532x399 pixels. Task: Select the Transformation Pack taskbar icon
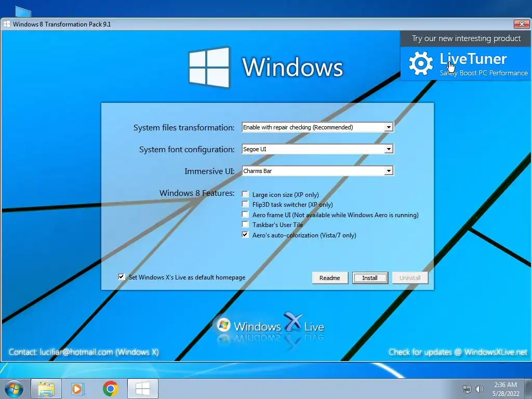[x=142, y=389]
